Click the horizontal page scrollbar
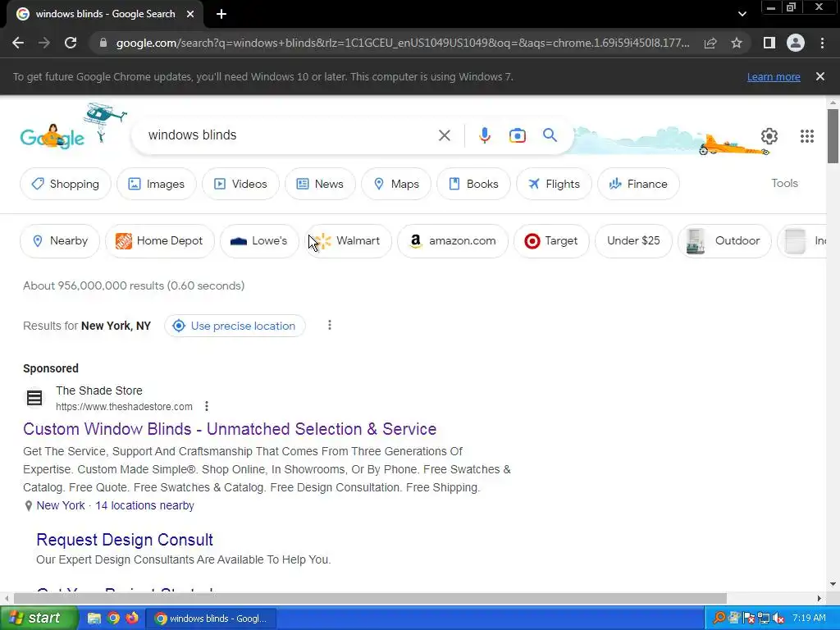 [x=370, y=598]
